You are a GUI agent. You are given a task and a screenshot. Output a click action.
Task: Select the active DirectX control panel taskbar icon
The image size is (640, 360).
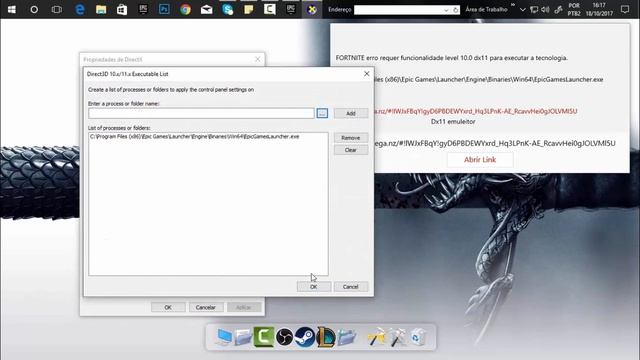coord(312,9)
